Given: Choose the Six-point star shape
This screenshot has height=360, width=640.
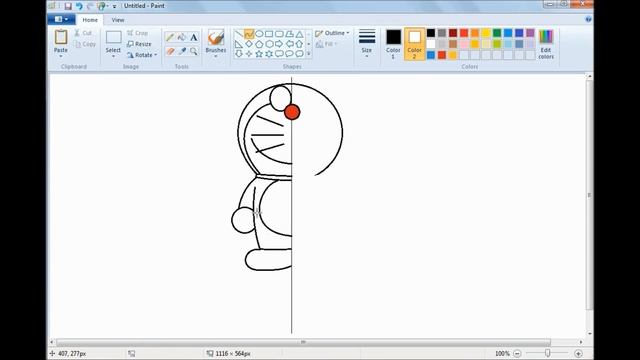Looking at the screenshot, I should pos(269,53).
